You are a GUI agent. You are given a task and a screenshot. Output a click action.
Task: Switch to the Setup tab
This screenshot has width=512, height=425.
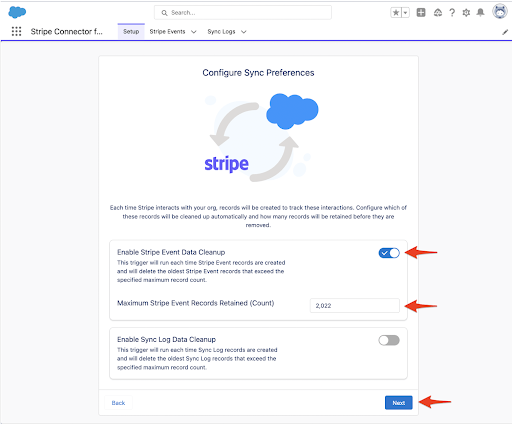131,31
